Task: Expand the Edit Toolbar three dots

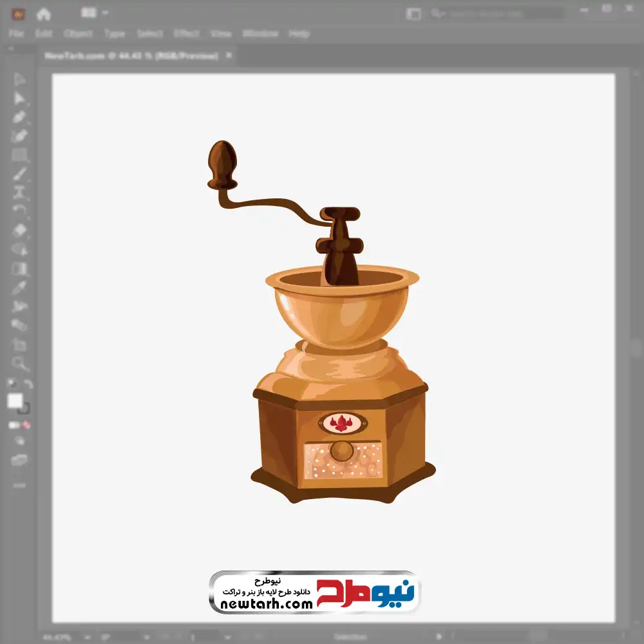Action: [x=19, y=484]
